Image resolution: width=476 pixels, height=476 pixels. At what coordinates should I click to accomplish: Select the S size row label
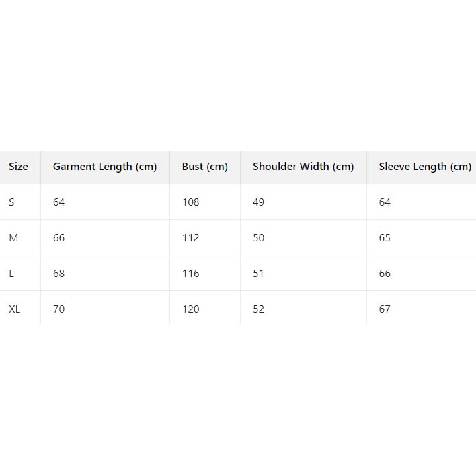pyautogui.click(x=11, y=202)
